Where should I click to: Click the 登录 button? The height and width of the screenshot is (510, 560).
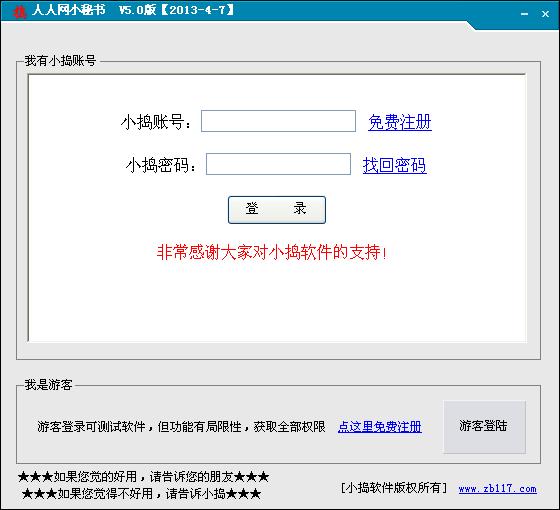tap(277, 210)
